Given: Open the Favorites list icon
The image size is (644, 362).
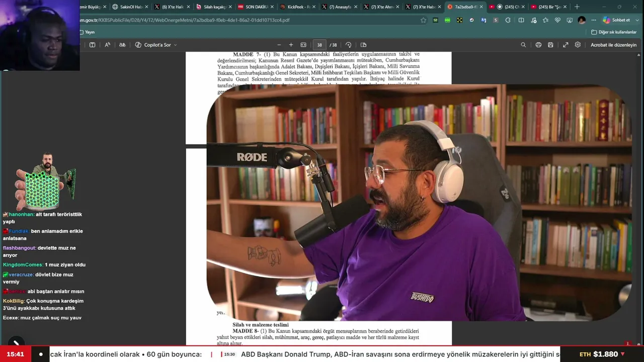Looking at the screenshot, I should 546,20.
